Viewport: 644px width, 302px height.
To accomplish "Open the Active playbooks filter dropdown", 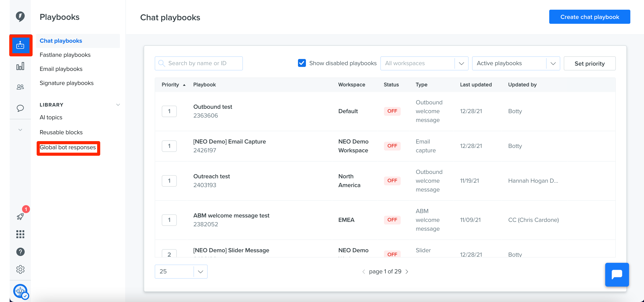I will (516, 63).
